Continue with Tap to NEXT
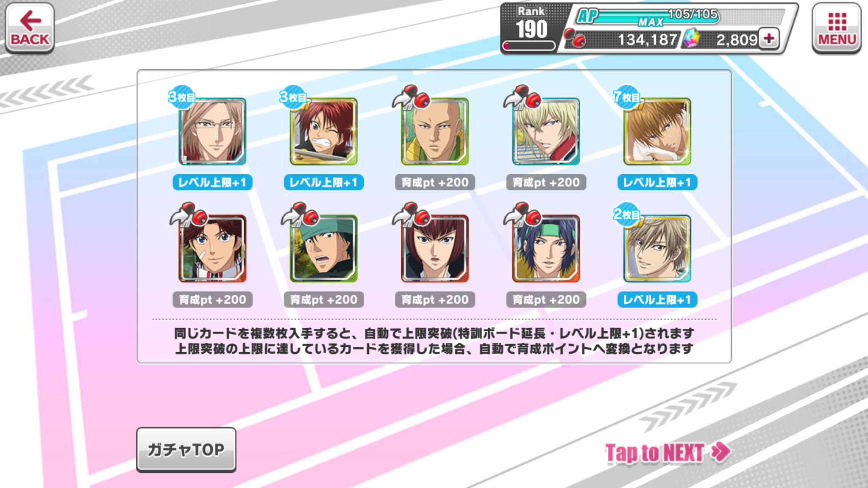The height and width of the screenshot is (488, 868). coord(668,452)
